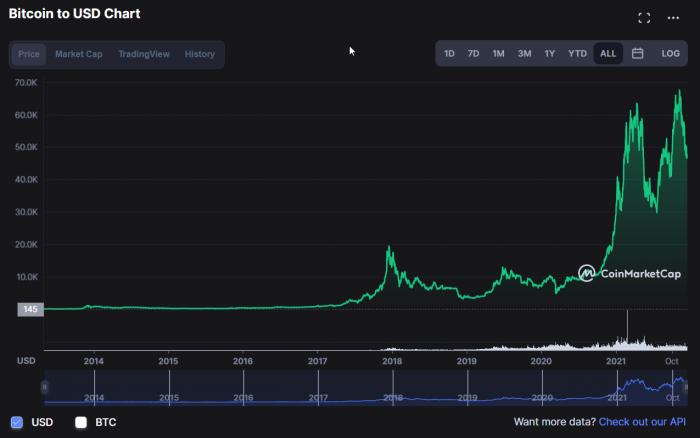Open the History tab
Screen dimensions: 700x438
pos(200,54)
